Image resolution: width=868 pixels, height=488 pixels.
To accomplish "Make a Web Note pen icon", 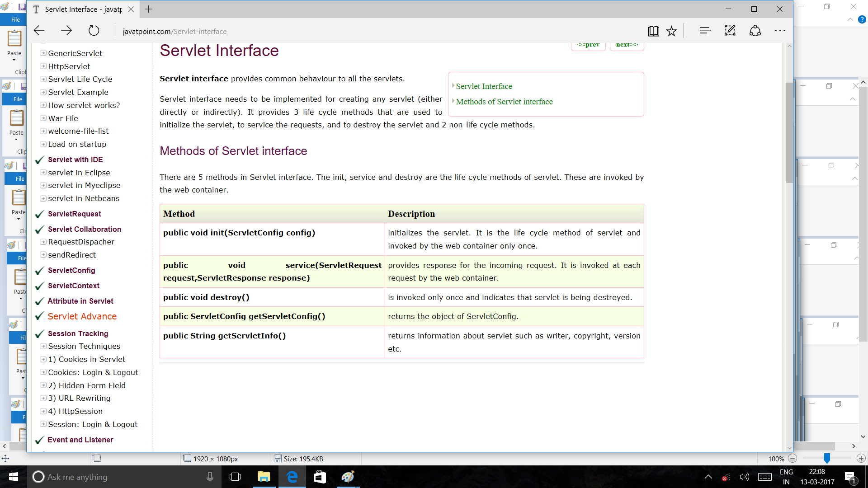I will (x=730, y=31).
